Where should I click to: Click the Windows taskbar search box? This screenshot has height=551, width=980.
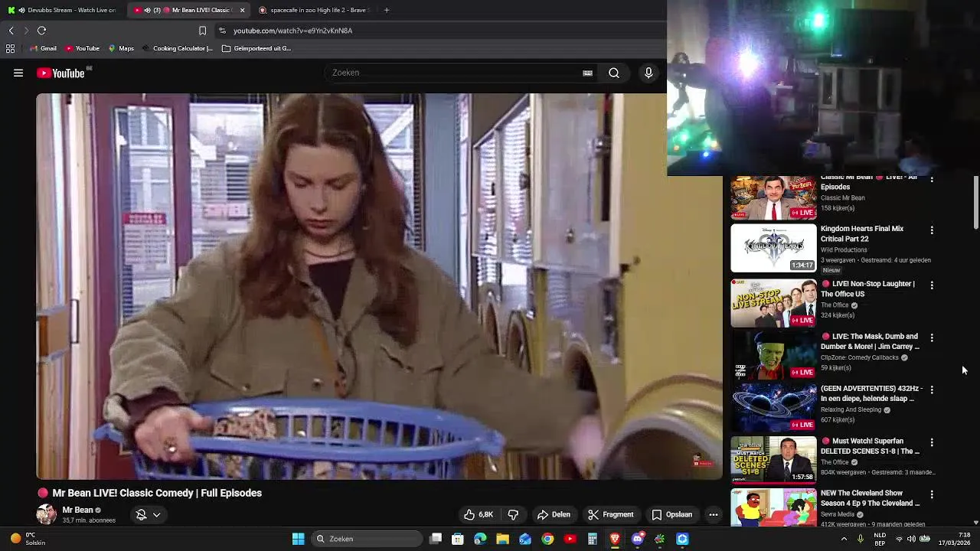(x=367, y=539)
